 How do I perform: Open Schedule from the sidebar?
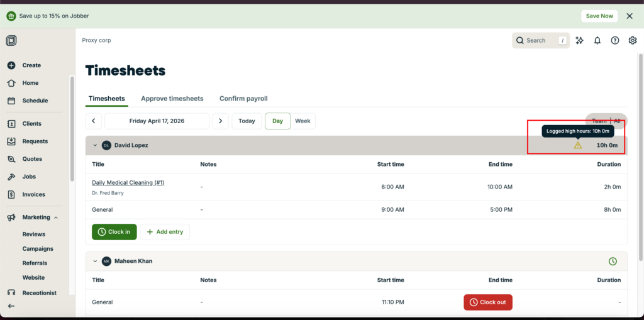point(35,101)
